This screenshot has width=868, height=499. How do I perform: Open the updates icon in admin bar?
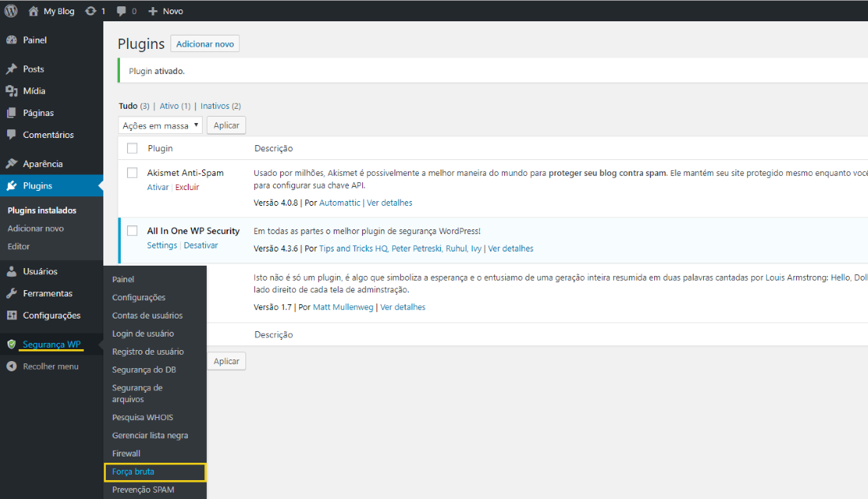[x=90, y=11]
